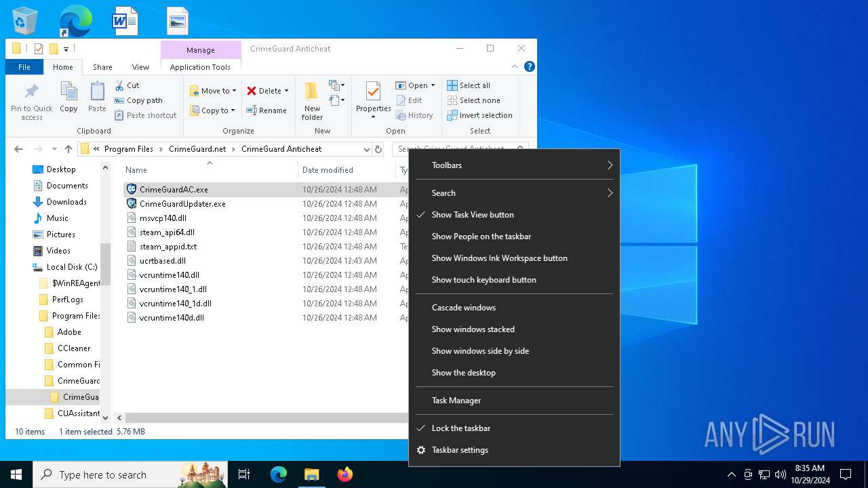
Task: Open the Open button dropdown arrow
Action: click(433, 85)
